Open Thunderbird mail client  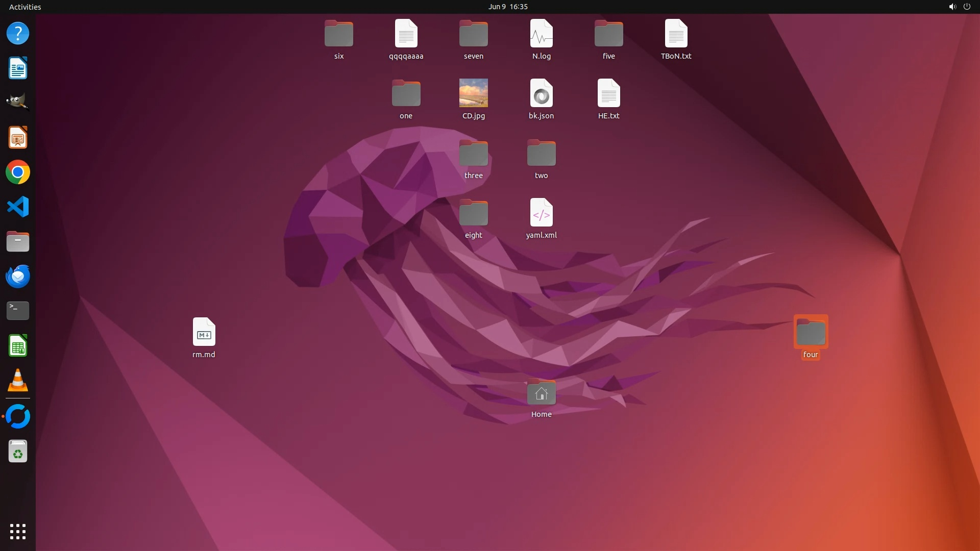[18, 277]
